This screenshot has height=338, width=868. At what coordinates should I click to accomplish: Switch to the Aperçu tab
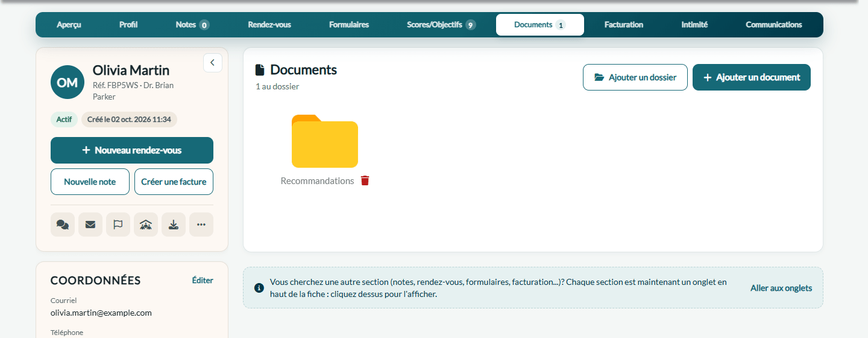coord(69,25)
